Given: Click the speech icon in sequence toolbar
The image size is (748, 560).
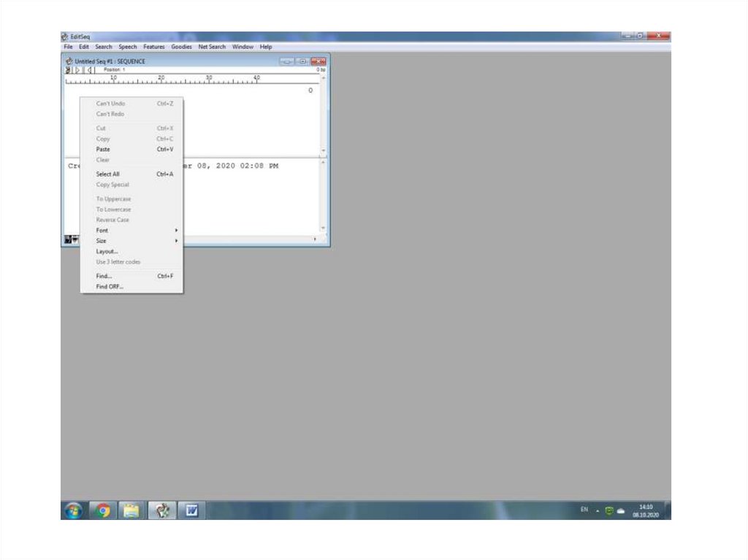Looking at the screenshot, I should (x=68, y=70).
